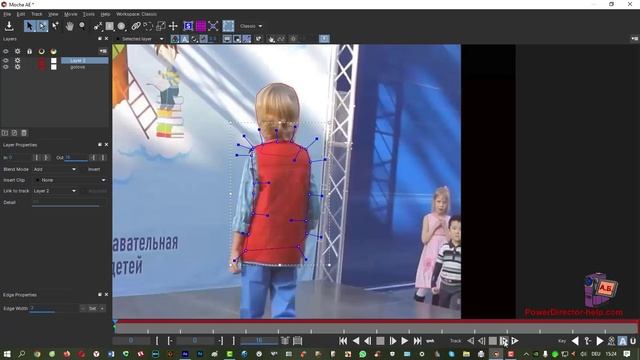Toggle visibility eye of Layer 2

click(x=6, y=60)
